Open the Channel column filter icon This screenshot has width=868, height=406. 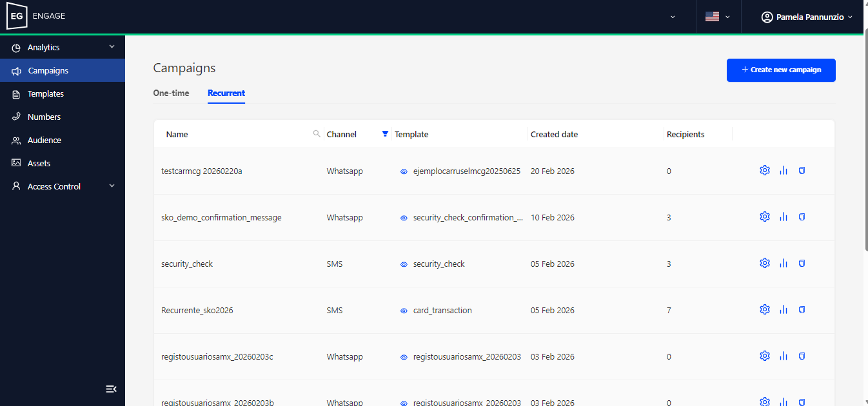click(x=385, y=134)
